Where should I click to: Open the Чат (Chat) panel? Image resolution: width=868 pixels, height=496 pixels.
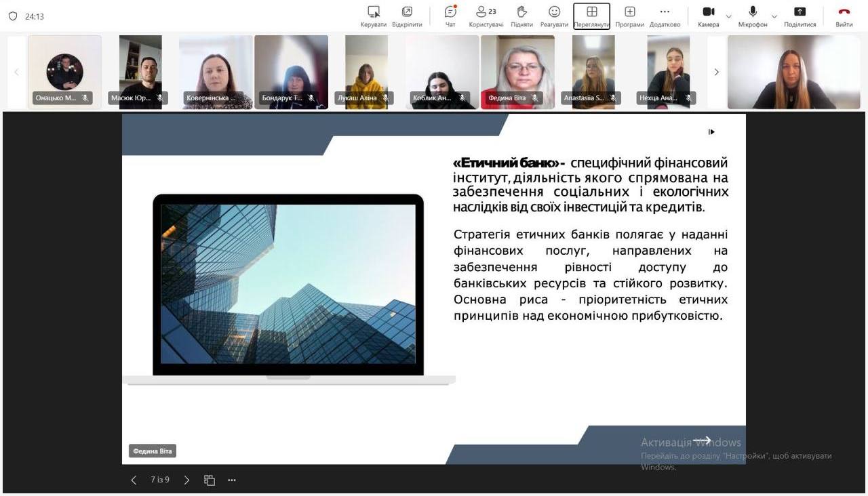pos(450,16)
